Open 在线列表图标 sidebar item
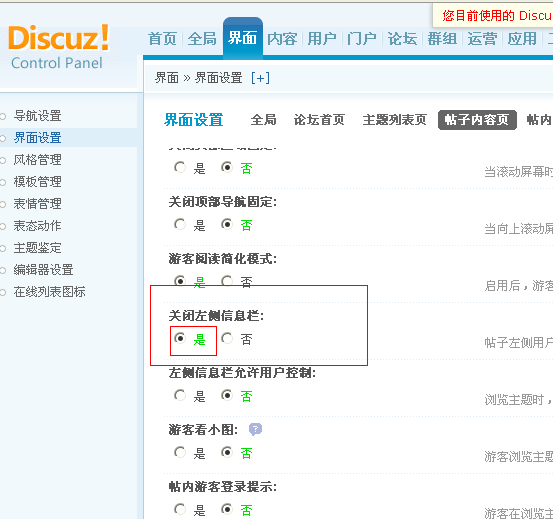Screen dimensions: 553x519 tap(49, 292)
